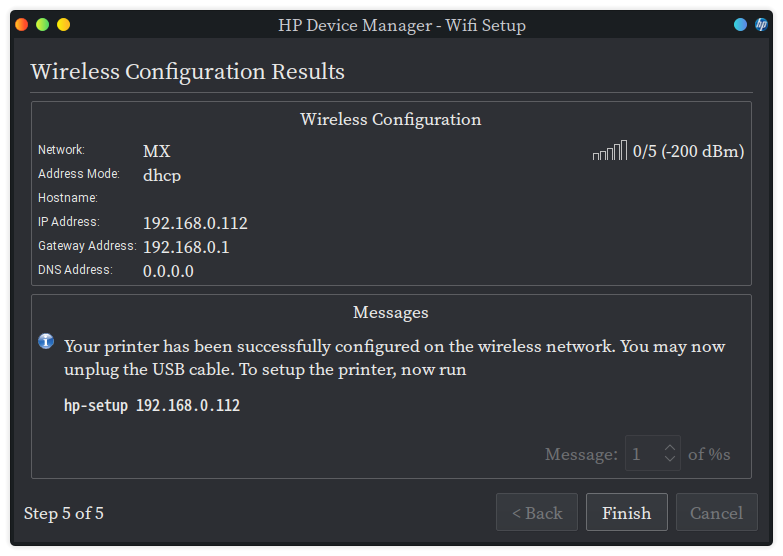
Task: Click the blue info icon in Messages
Action: tap(46, 342)
